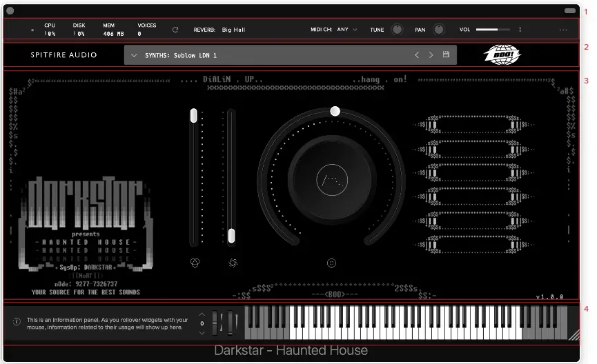Image resolution: width=597 pixels, height=364 pixels.
Task: Click the "n0de: 9277-7326737" text
Action: coord(86,284)
